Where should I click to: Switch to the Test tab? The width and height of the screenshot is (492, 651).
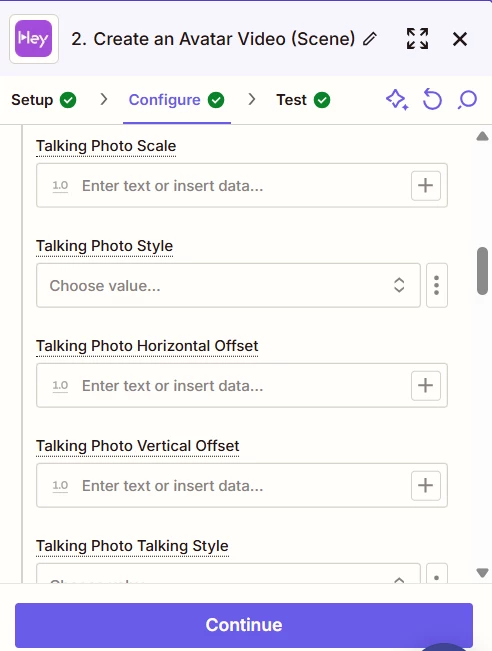tap(303, 100)
